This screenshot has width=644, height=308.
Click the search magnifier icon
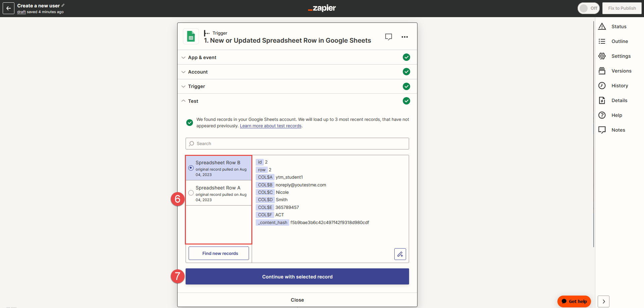click(x=191, y=143)
